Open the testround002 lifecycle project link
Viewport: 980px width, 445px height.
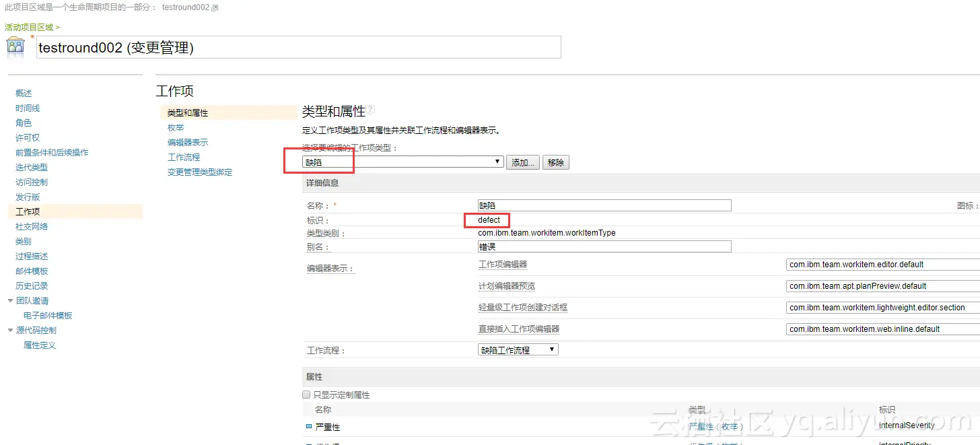186,7
